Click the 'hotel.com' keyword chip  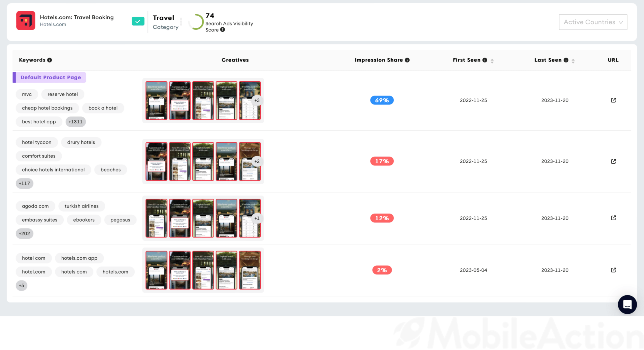click(34, 272)
